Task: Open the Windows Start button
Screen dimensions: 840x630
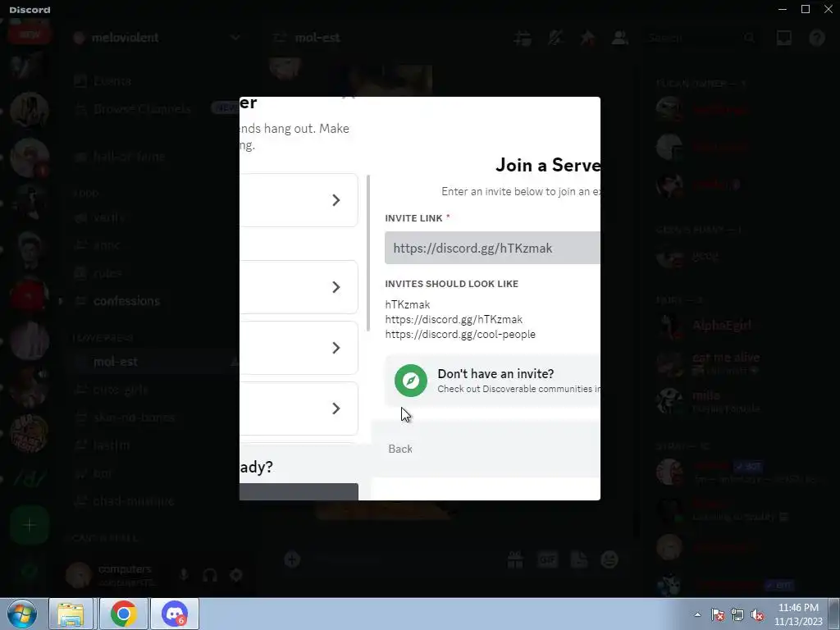Action: [x=21, y=614]
